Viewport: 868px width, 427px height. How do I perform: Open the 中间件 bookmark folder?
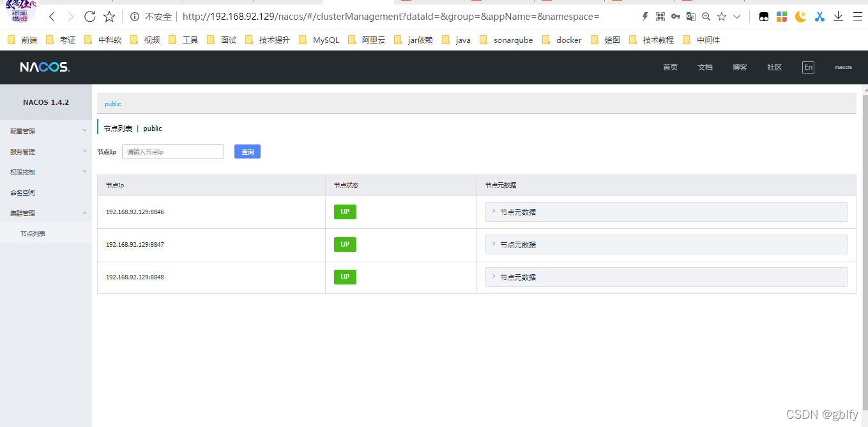click(701, 40)
